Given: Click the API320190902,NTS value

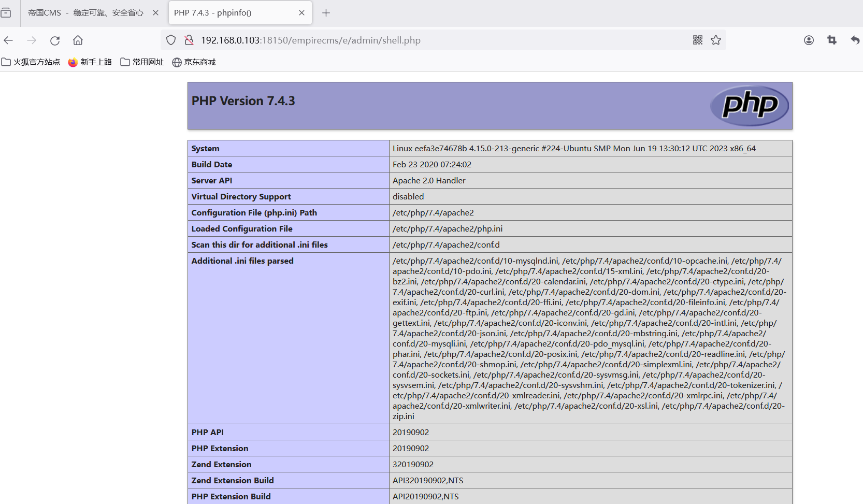Looking at the screenshot, I should pos(428,481).
